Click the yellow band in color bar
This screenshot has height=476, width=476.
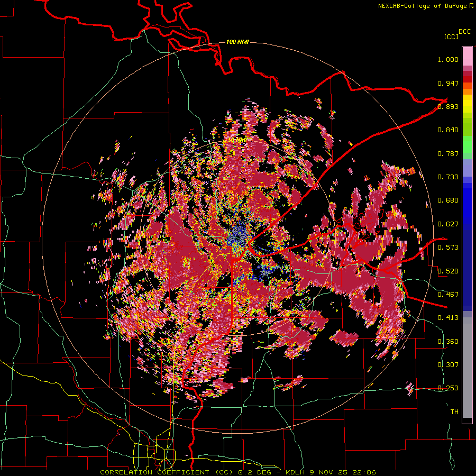[467, 104]
